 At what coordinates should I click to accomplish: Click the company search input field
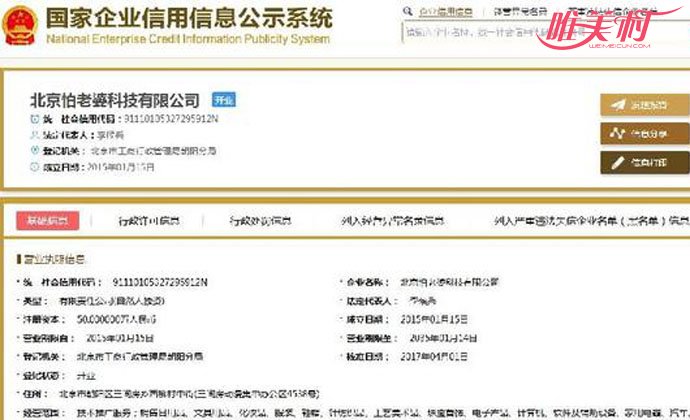pos(546,33)
